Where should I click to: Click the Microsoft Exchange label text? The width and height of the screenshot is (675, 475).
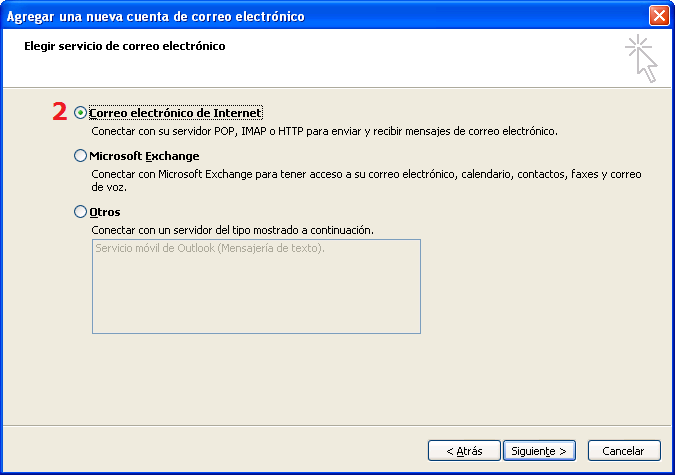144,156
